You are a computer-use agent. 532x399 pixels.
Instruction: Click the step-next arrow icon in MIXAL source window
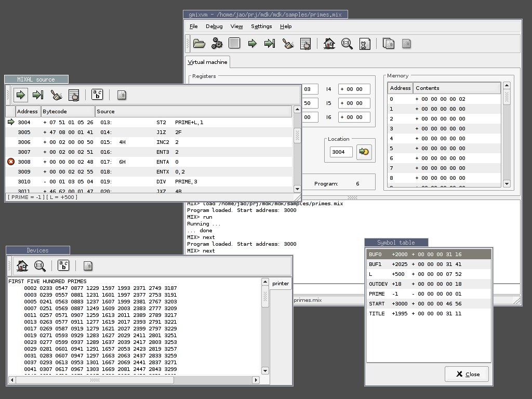click(38, 95)
